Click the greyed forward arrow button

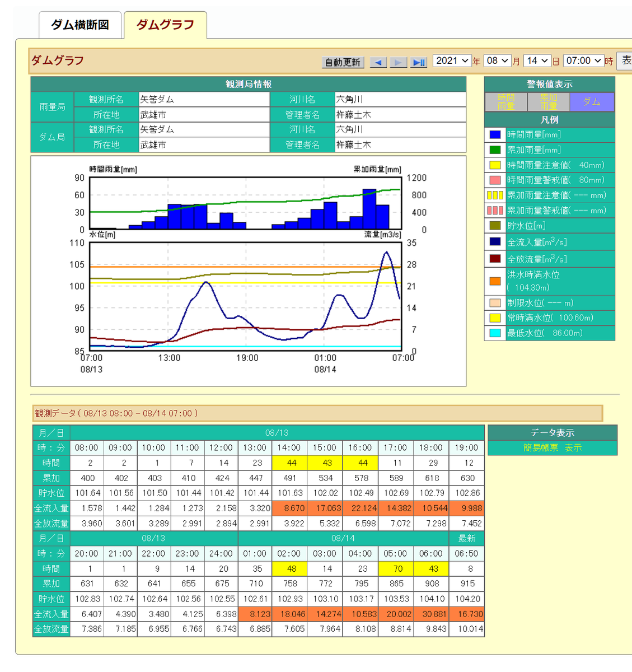(x=398, y=62)
